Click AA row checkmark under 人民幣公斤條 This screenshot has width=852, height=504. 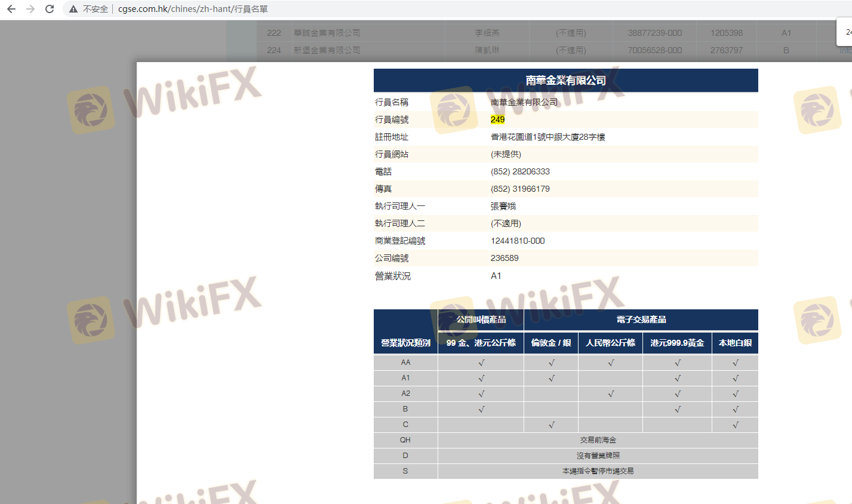610,362
